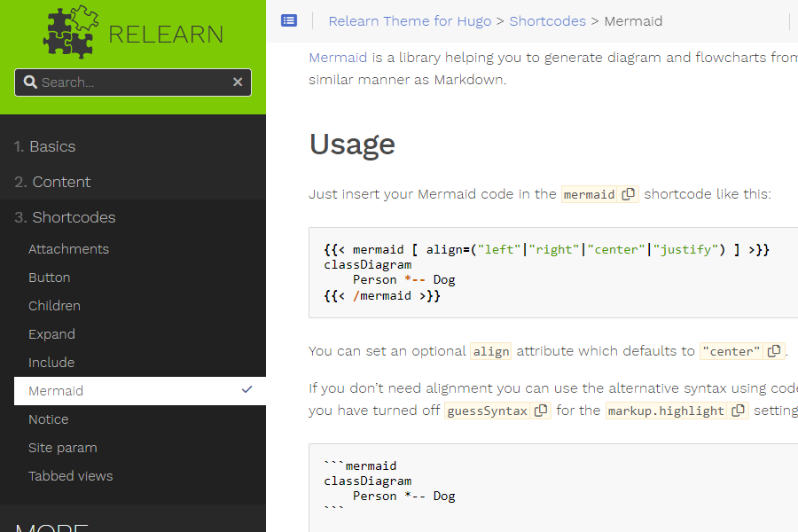
Task: Open the Site param page
Action: pyautogui.click(x=62, y=448)
